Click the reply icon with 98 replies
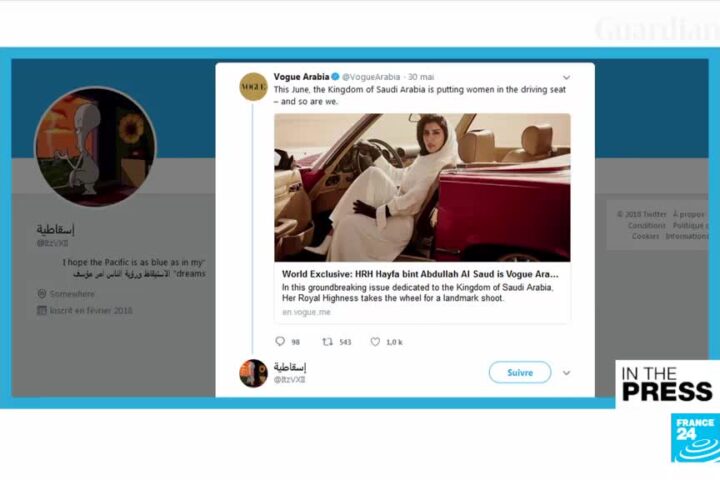 [x=280, y=341]
